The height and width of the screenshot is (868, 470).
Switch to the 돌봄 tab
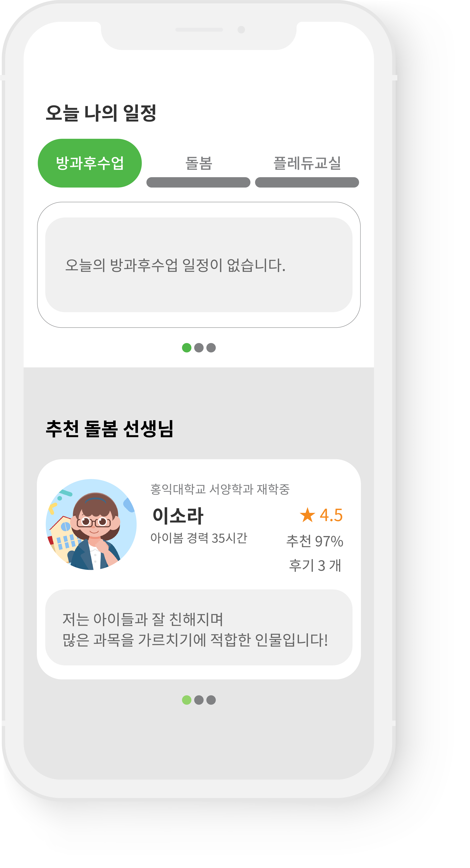tap(198, 163)
